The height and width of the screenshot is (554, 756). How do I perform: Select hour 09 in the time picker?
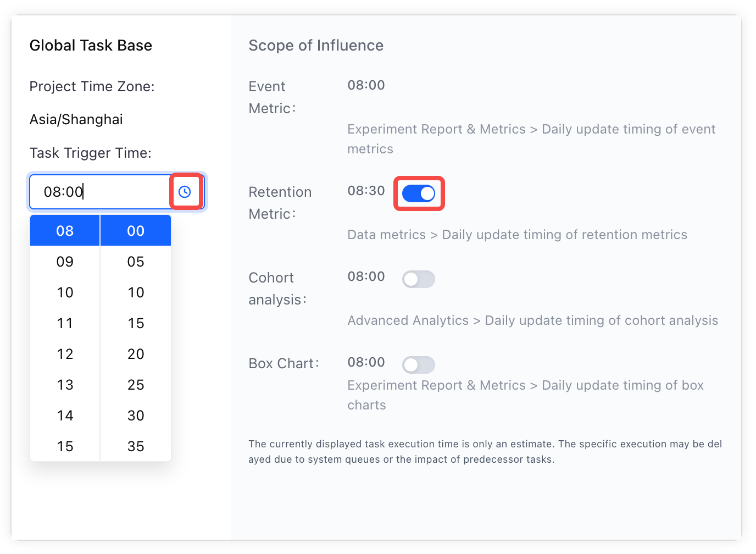click(x=65, y=262)
